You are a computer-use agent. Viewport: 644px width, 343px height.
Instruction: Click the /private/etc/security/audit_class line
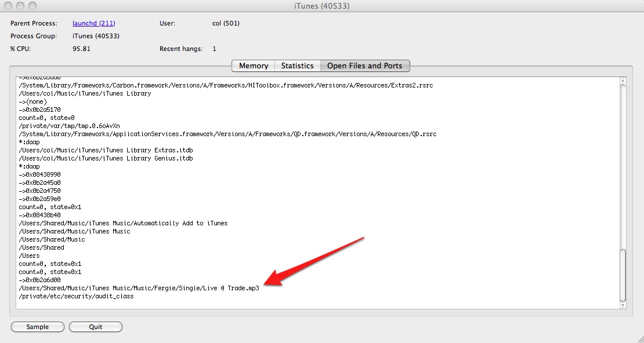(77, 296)
